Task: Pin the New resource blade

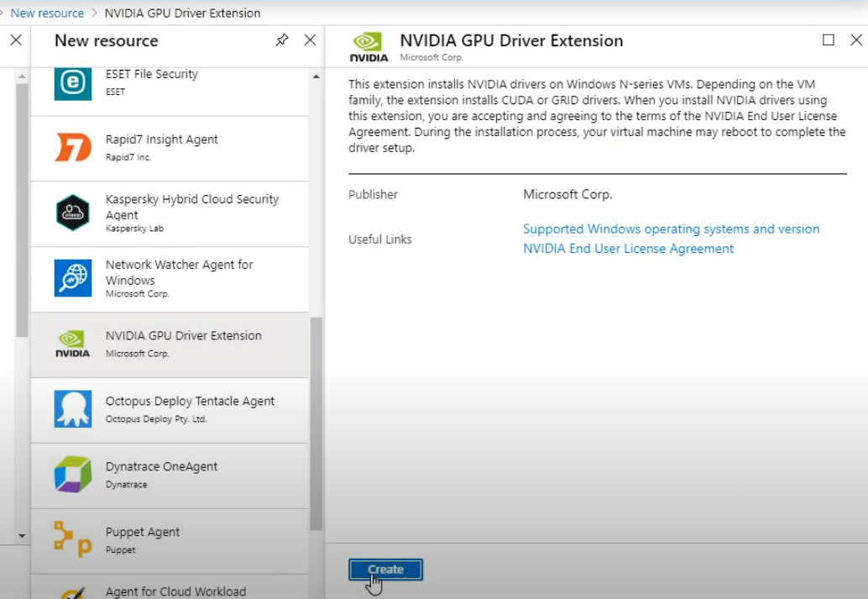Action: tap(282, 39)
